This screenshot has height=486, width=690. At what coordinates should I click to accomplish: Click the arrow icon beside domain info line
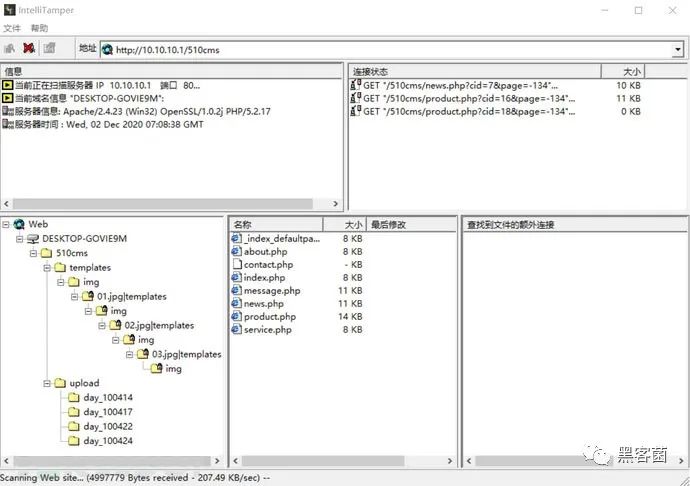click(7, 98)
